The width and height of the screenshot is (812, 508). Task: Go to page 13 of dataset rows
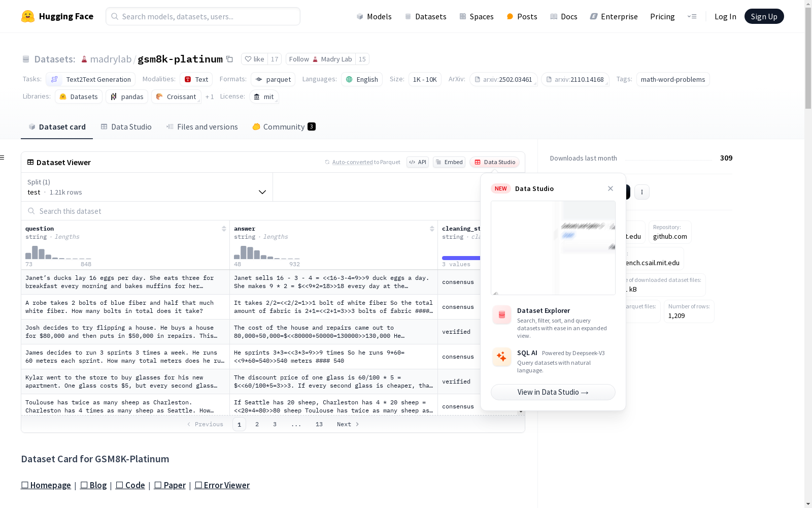[319, 424]
